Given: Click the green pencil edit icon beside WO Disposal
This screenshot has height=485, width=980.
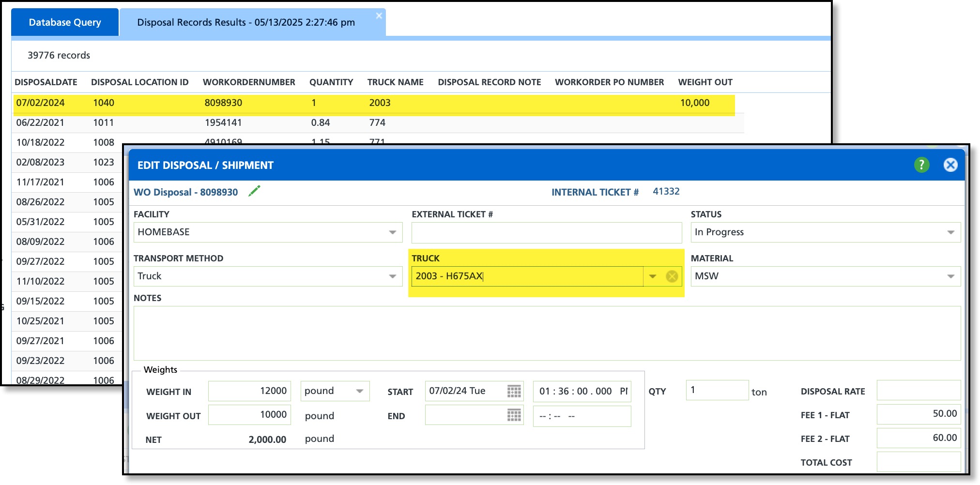Looking at the screenshot, I should [254, 191].
